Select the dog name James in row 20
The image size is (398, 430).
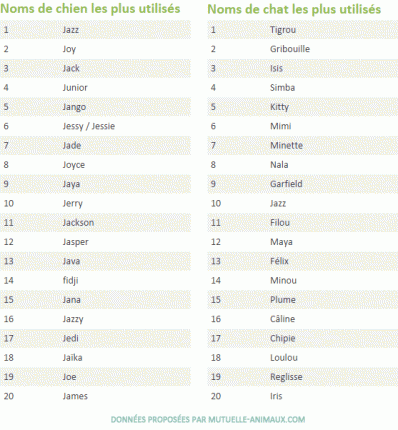click(75, 396)
